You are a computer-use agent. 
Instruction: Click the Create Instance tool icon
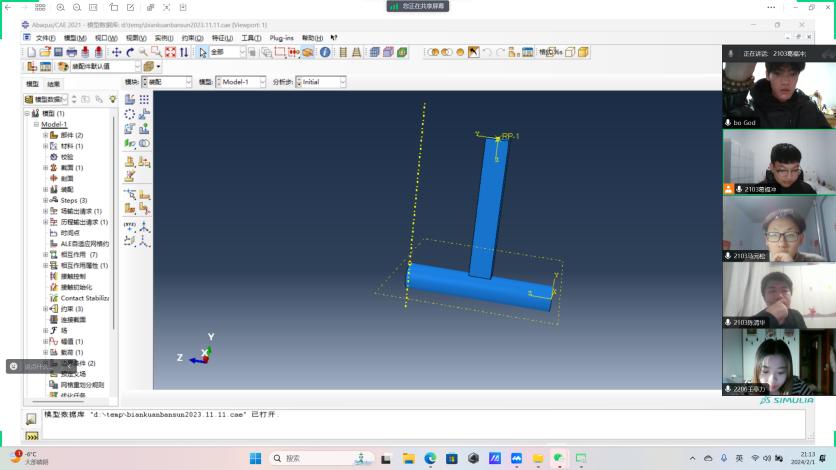pyautogui.click(x=130, y=99)
